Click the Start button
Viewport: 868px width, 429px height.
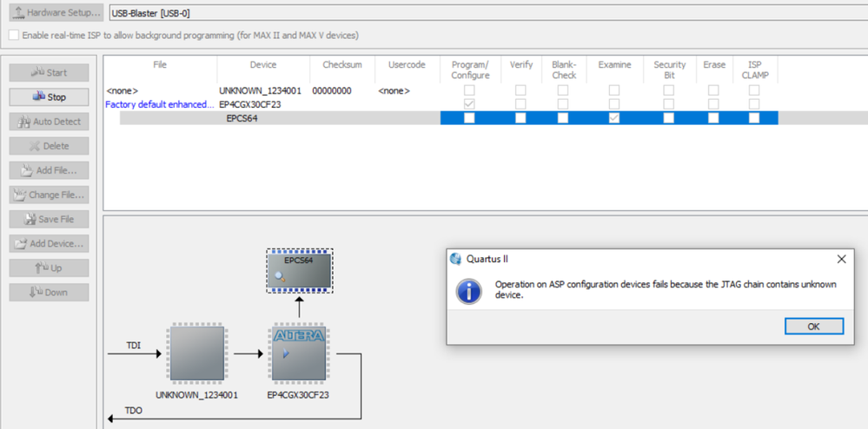(49, 73)
